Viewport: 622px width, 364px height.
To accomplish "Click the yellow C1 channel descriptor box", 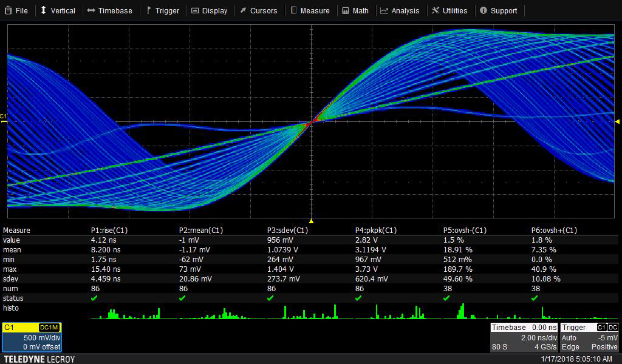I will (32, 337).
